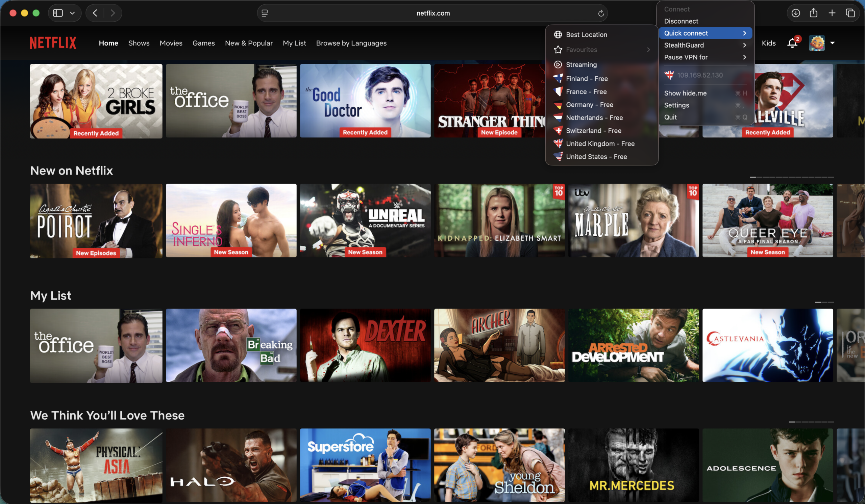Go to Shows in Netflix navigation

139,43
